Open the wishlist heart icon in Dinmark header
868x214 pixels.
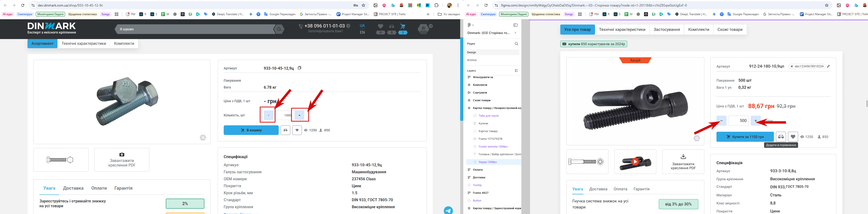[380, 26]
